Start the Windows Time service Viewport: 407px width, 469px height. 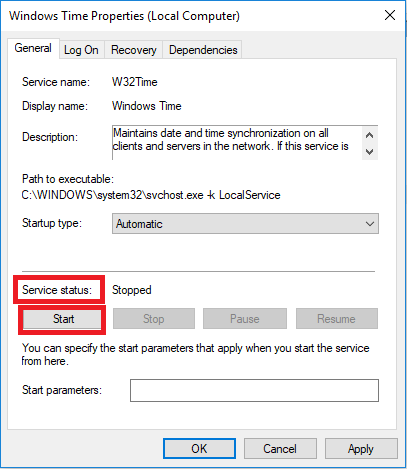click(62, 319)
